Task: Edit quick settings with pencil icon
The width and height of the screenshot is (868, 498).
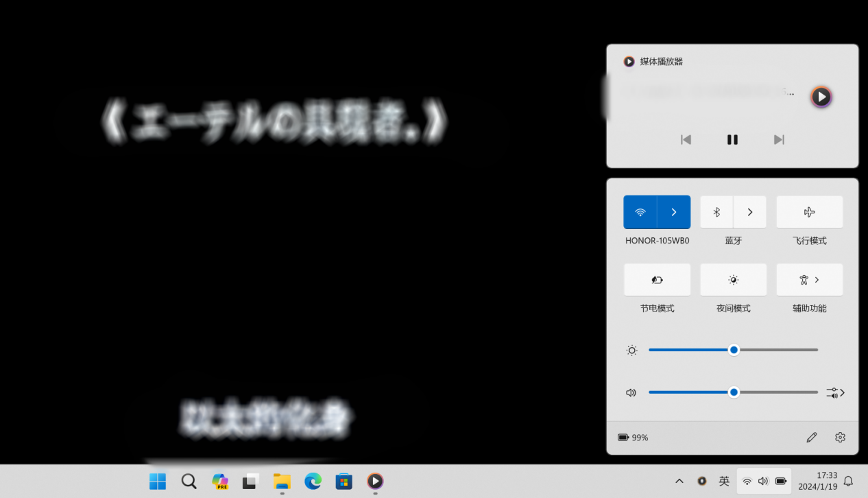Action: click(x=812, y=438)
